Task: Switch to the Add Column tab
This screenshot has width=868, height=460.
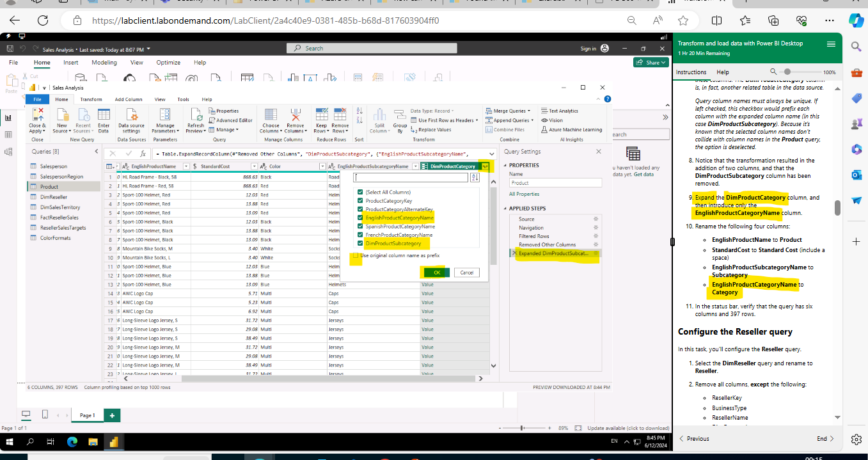Action: [129, 99]
